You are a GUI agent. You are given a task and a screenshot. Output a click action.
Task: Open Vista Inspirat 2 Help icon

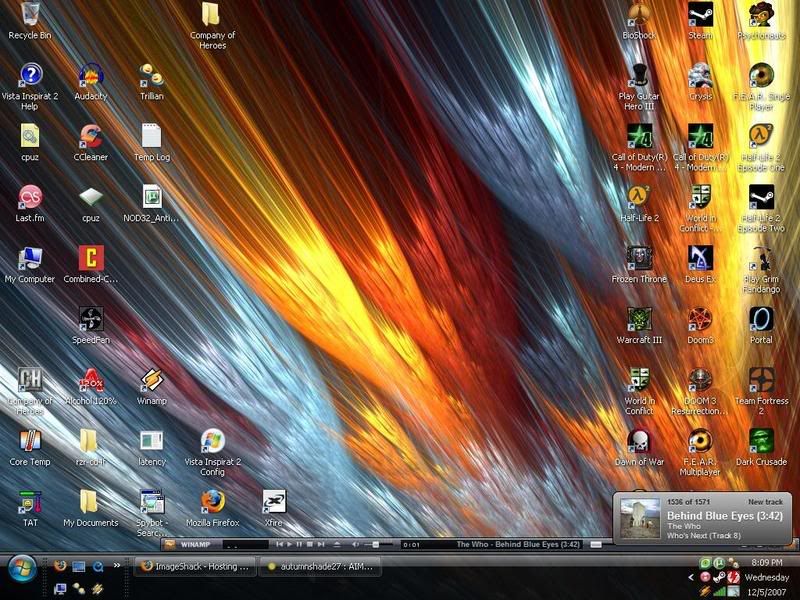[x=30, y=87]
